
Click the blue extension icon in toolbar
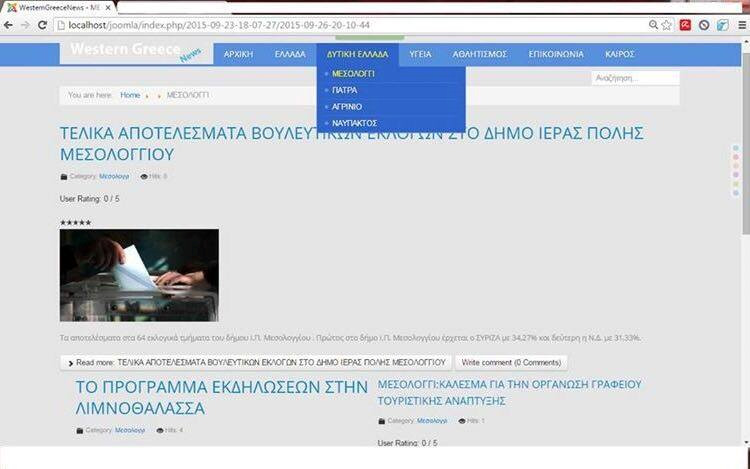[722, 25]
